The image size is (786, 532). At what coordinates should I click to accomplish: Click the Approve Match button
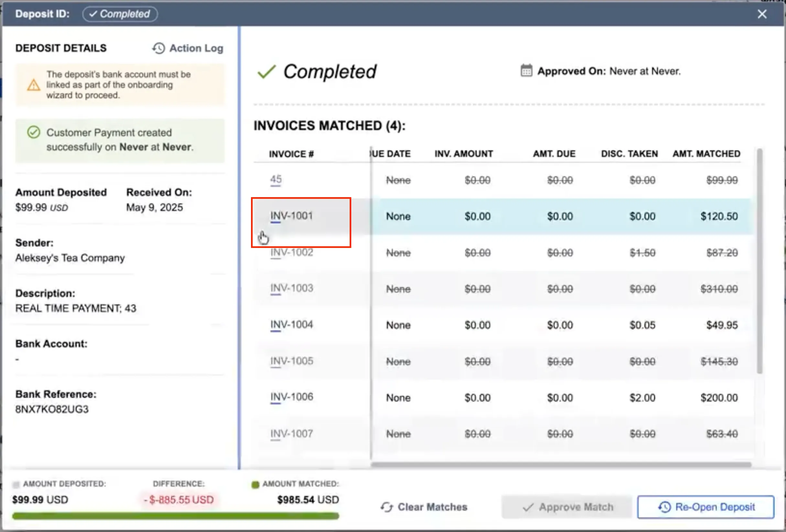click(567, 507)
